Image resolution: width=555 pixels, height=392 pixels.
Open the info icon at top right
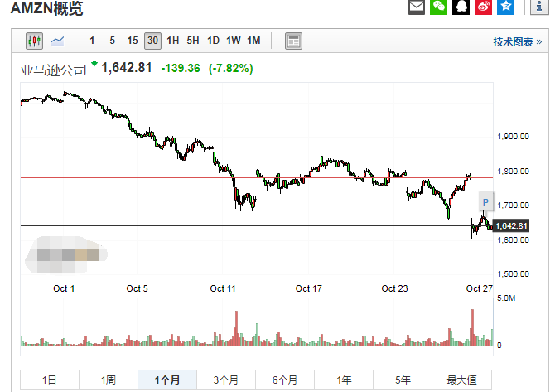pyautogui.click(x=539, y=7)
